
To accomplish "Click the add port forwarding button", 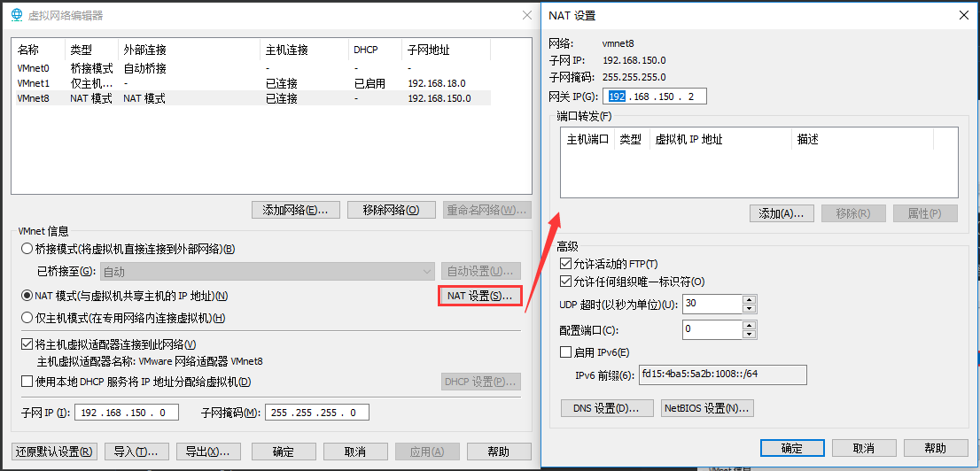I will [781, 213].
